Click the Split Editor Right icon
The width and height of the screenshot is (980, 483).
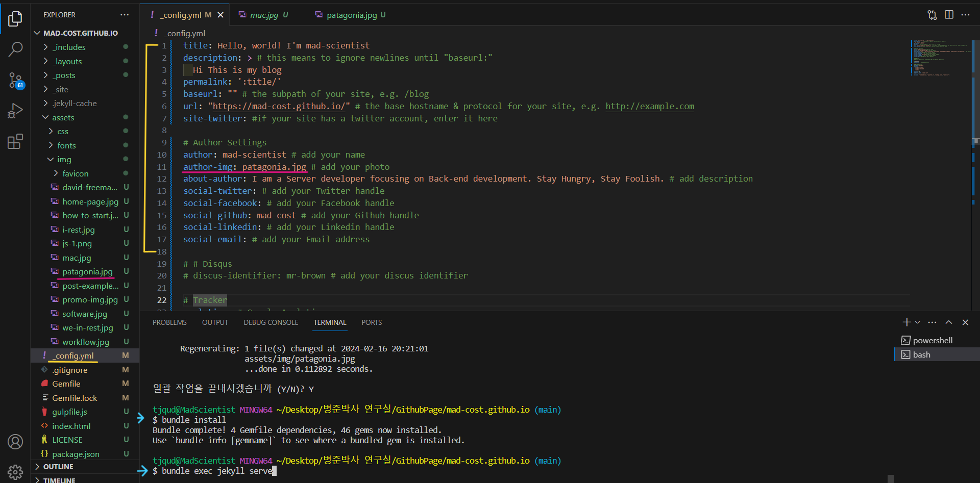[x=949, y=15]
